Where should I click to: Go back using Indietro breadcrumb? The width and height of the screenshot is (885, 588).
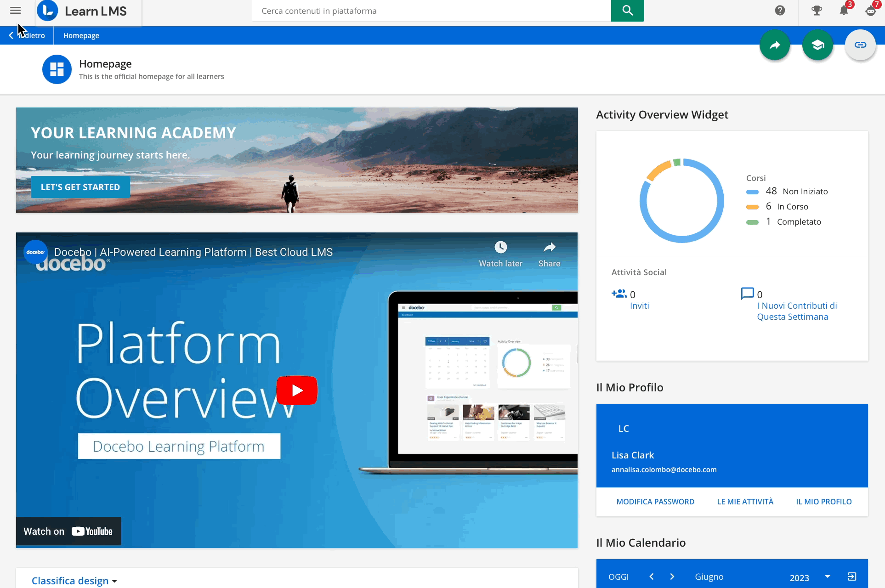tap(28, 35)
